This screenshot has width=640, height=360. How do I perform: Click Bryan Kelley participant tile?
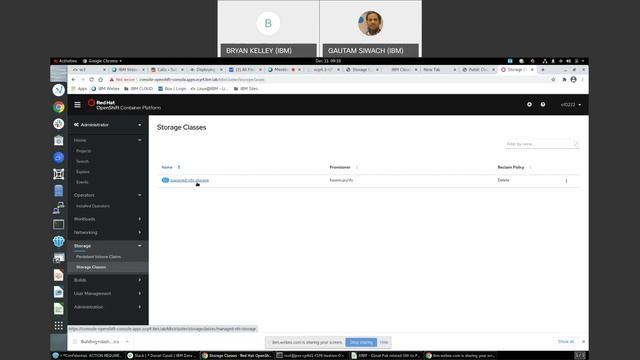click(268, 29)
